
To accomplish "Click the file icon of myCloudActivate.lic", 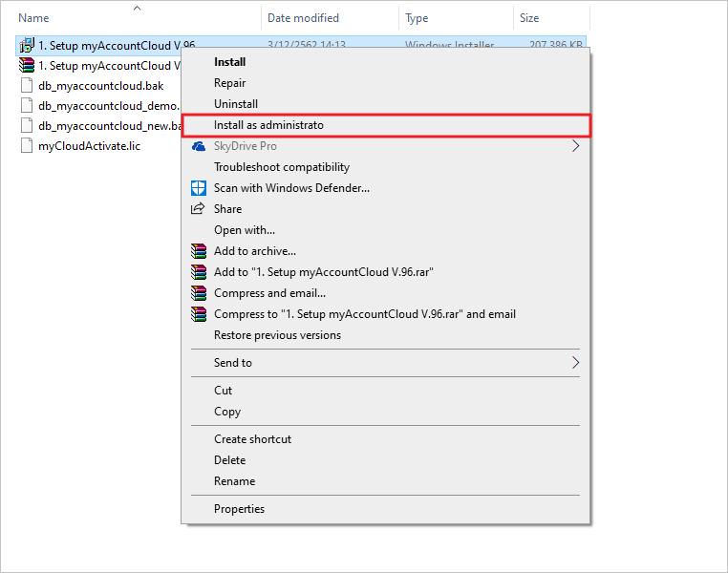I will coord(27,146).
